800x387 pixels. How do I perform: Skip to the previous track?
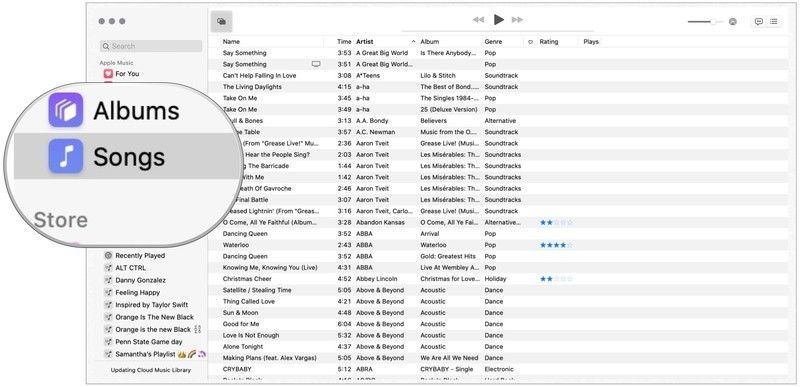pos(478,20)
